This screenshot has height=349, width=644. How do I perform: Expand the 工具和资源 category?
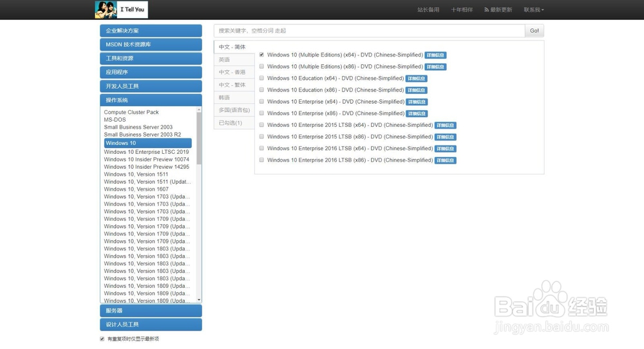click(x=151, y=59)
